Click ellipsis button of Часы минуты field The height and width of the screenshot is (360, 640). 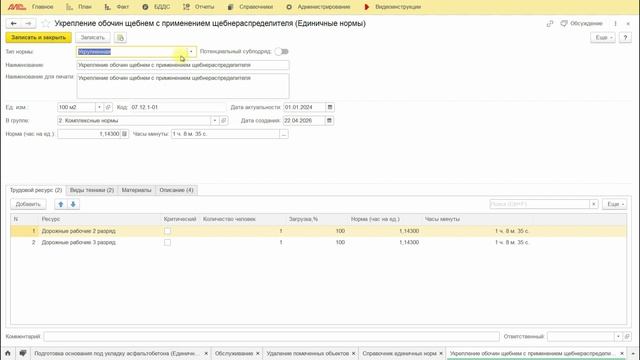coord(284,134)
